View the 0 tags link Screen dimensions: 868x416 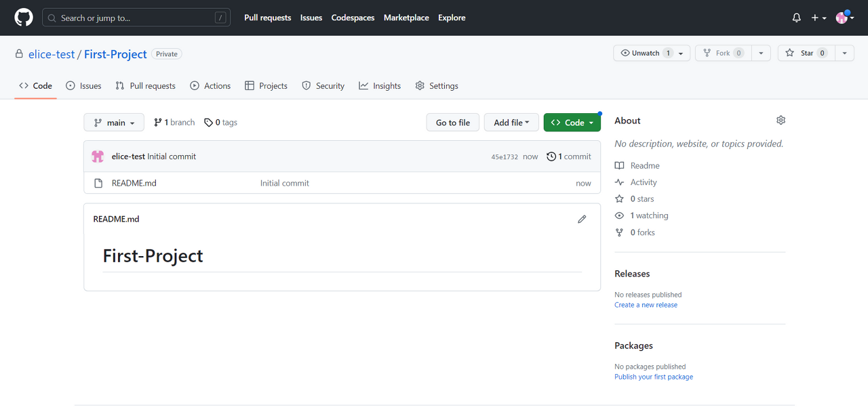click(221, 123)
